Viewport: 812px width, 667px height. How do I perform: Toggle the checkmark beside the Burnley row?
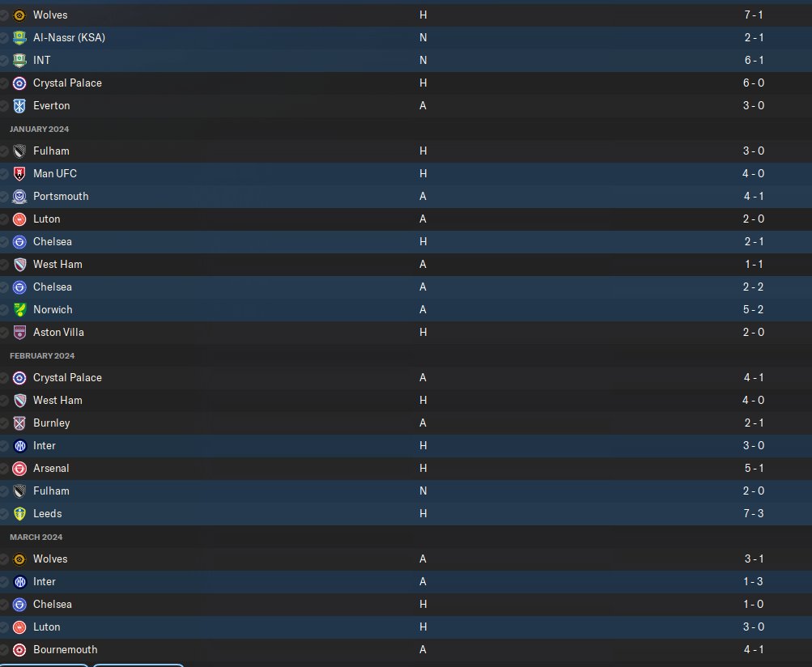[x=4, y=423]
